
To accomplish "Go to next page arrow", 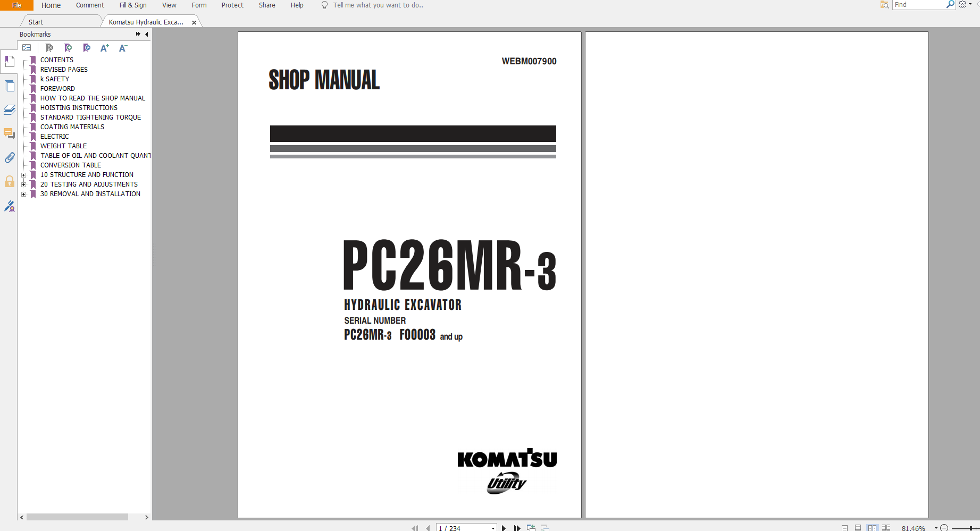I will tap(504, 528).
